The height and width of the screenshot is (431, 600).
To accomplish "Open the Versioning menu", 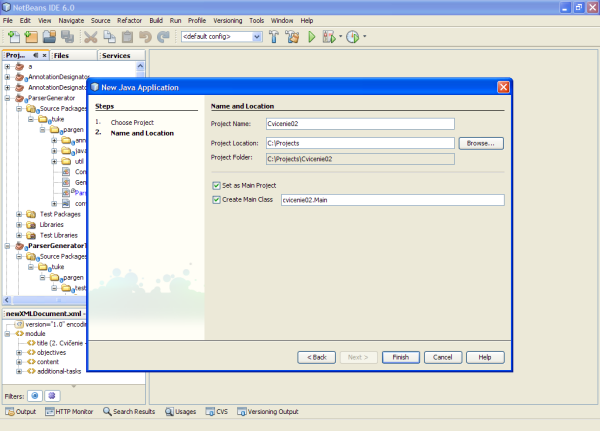I will coord(228,21).
